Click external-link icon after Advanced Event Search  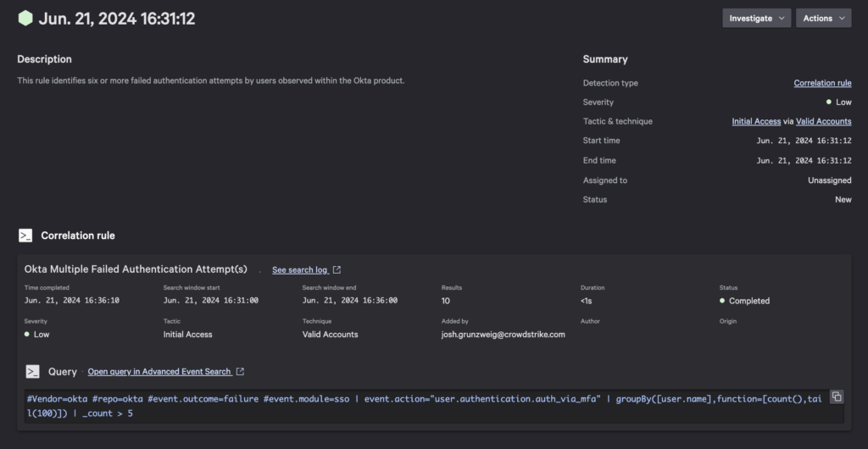coord(240,372)
